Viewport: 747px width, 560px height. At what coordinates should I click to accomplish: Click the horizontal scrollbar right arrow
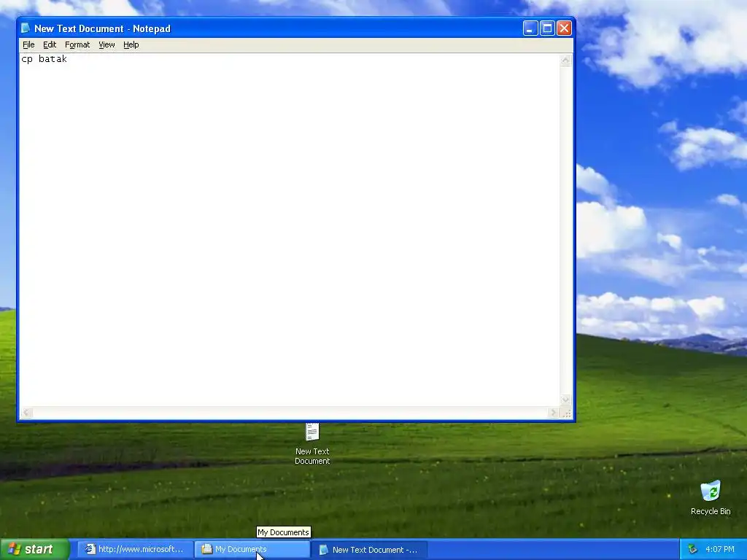pyautogui.click(x=553, y=413)
